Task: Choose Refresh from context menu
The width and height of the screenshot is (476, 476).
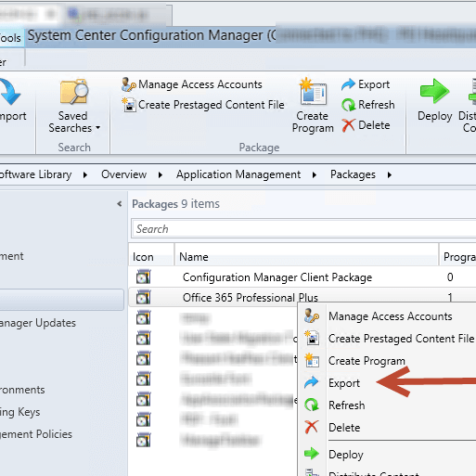Action: click(x=347, y=405)
